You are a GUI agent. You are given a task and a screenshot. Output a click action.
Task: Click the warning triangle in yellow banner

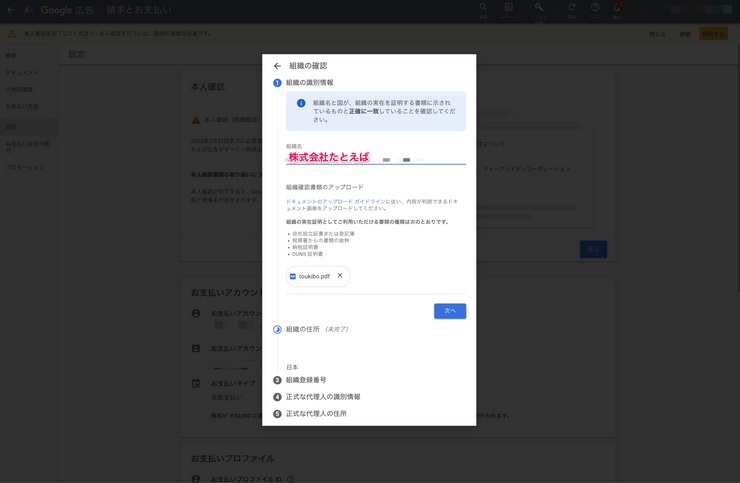point(12,34)
